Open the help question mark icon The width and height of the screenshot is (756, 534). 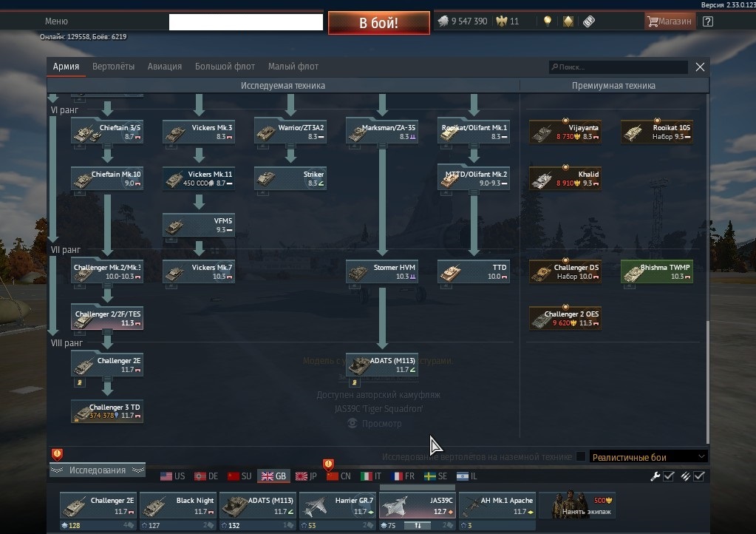[x=707, y=21]
